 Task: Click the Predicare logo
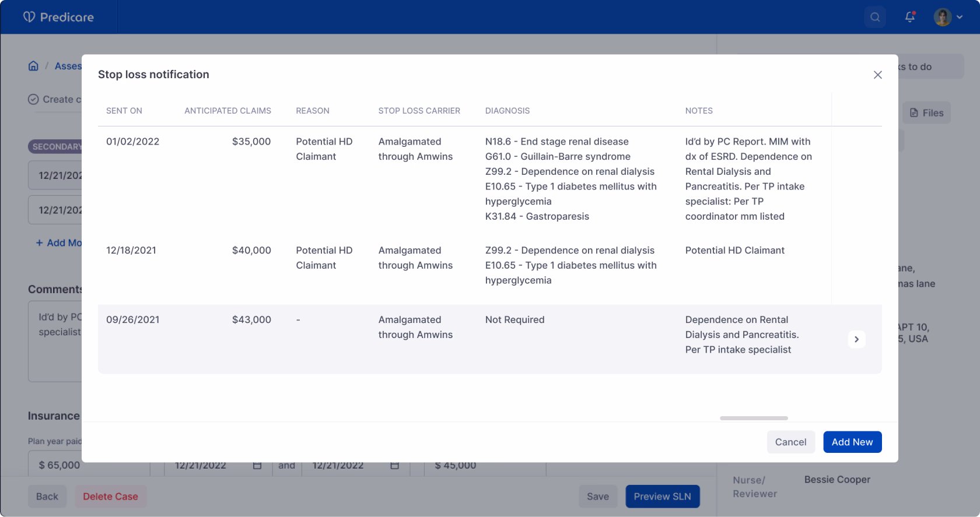(58, 17)
